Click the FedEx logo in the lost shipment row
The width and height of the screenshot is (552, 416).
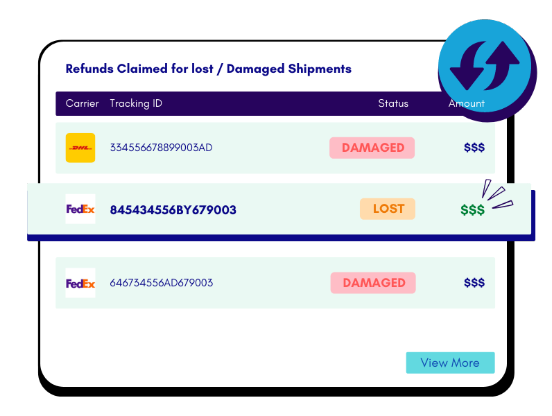(80, 209)
